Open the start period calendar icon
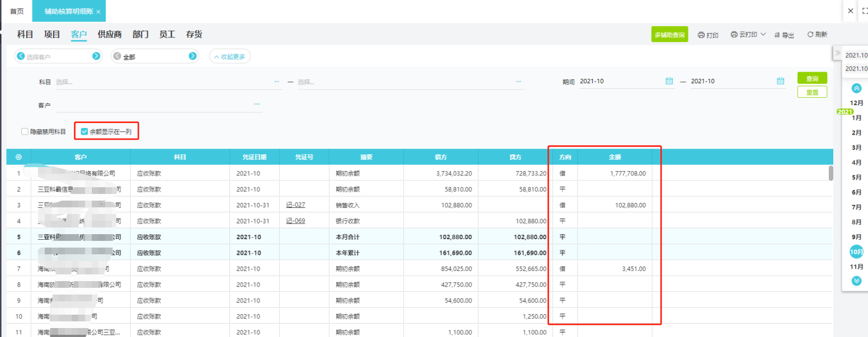The width and height of the screenshot is (868, 337). tap(669, 81)
